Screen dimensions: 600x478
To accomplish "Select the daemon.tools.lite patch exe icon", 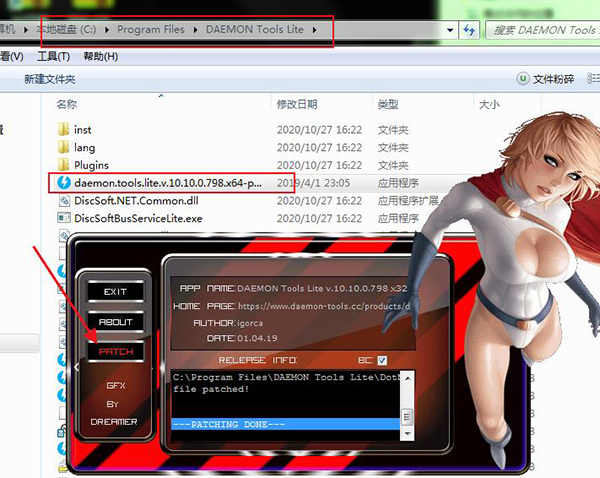I will 64,183.
